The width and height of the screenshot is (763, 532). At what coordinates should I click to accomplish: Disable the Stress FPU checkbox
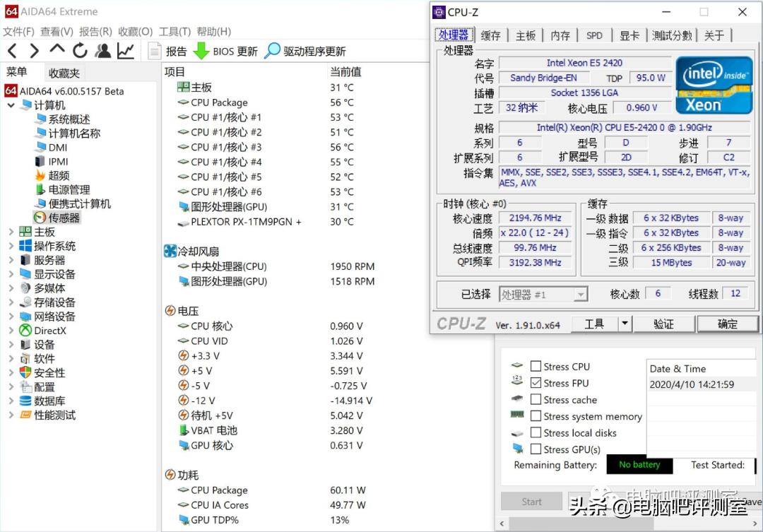(x=536, y=383)
